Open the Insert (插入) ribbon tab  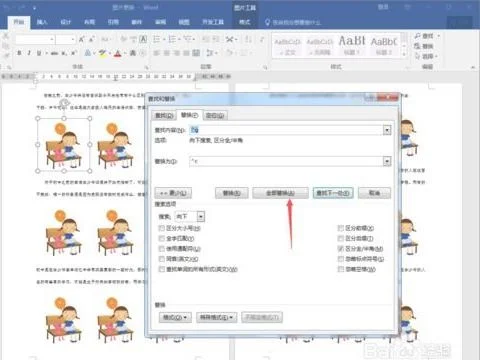click(x=42, y=22)
